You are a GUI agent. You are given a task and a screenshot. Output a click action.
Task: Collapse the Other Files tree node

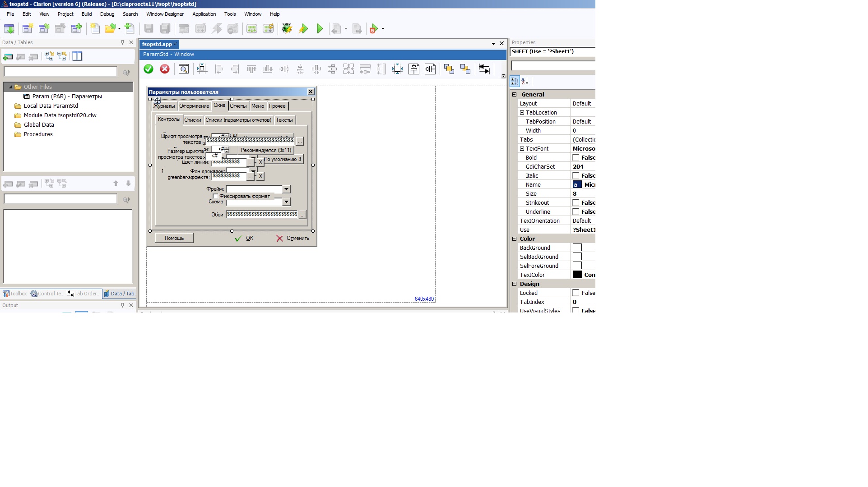coord(10,87)
